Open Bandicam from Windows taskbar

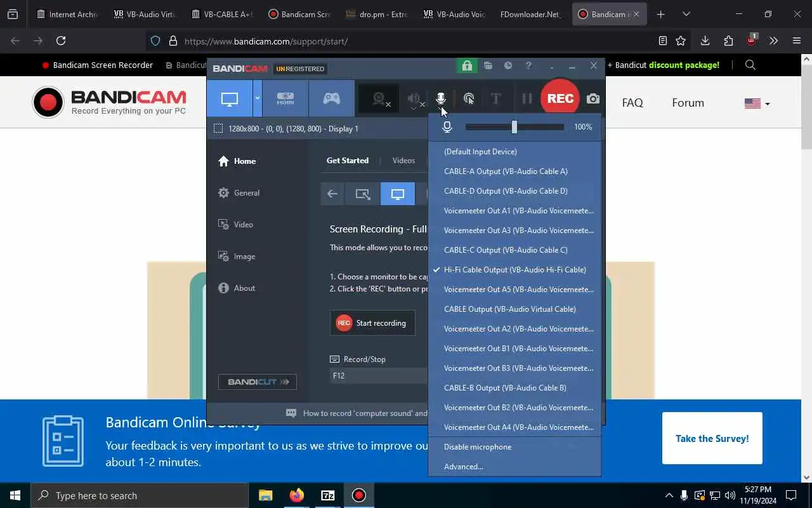tap(359, 495)
